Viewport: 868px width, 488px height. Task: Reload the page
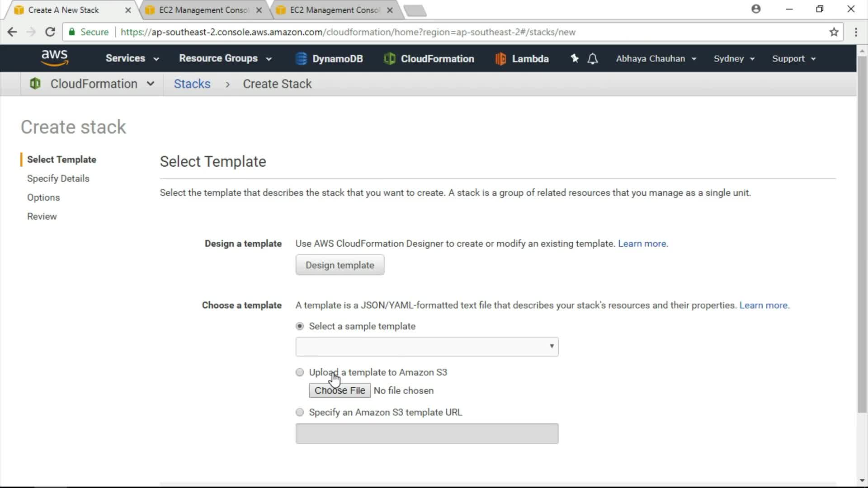(x=50, y=32)
